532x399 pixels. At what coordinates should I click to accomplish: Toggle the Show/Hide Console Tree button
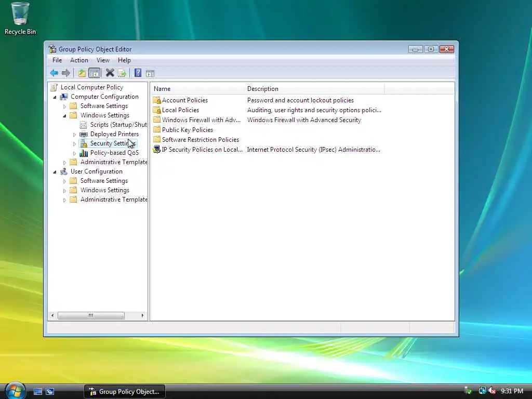(x=95, y=73)
